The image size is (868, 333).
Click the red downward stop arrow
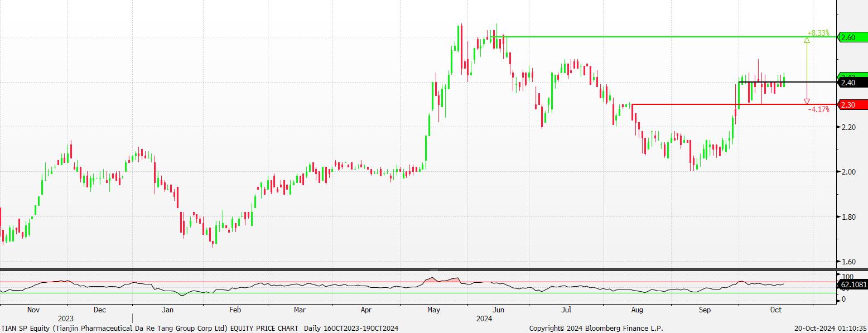[807, 93]
